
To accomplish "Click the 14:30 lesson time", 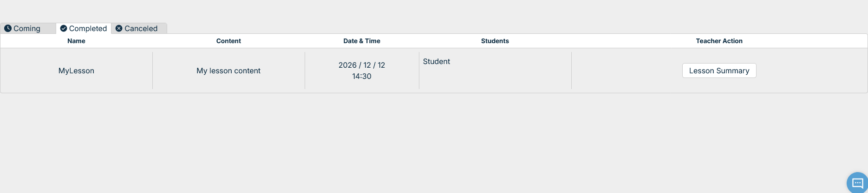I will point(362,76).
